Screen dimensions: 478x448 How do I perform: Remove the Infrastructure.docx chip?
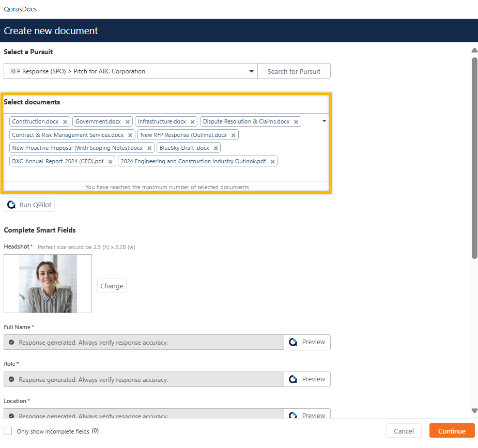193,122
